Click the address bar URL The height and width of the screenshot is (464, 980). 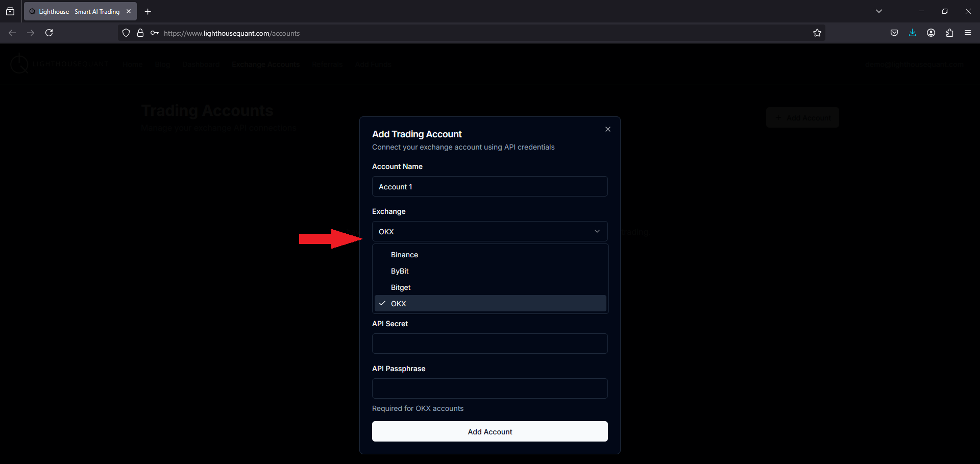(232, 33)
